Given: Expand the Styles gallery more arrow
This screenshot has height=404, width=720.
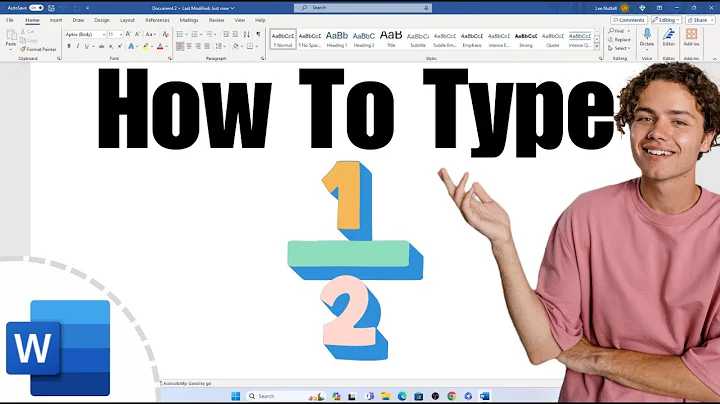Looking at the screenshot, I should [597, 47].
